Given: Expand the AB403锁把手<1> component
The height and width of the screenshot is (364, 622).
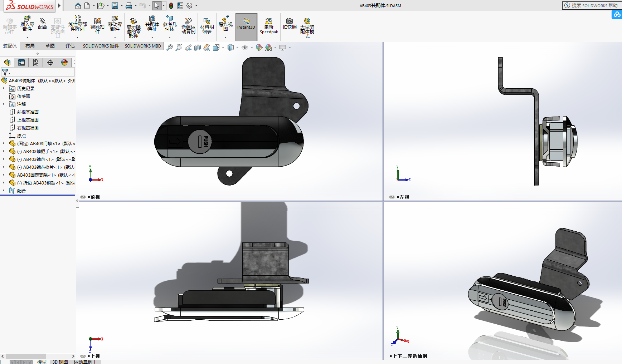Looking at the screenshot, I should pos(4,151).
